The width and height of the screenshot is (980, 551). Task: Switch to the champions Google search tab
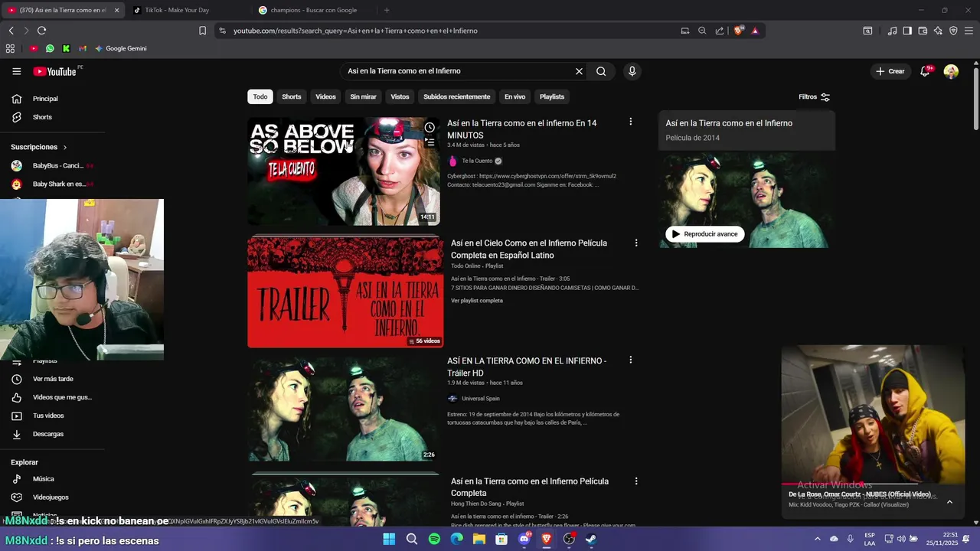coord(314,10)
